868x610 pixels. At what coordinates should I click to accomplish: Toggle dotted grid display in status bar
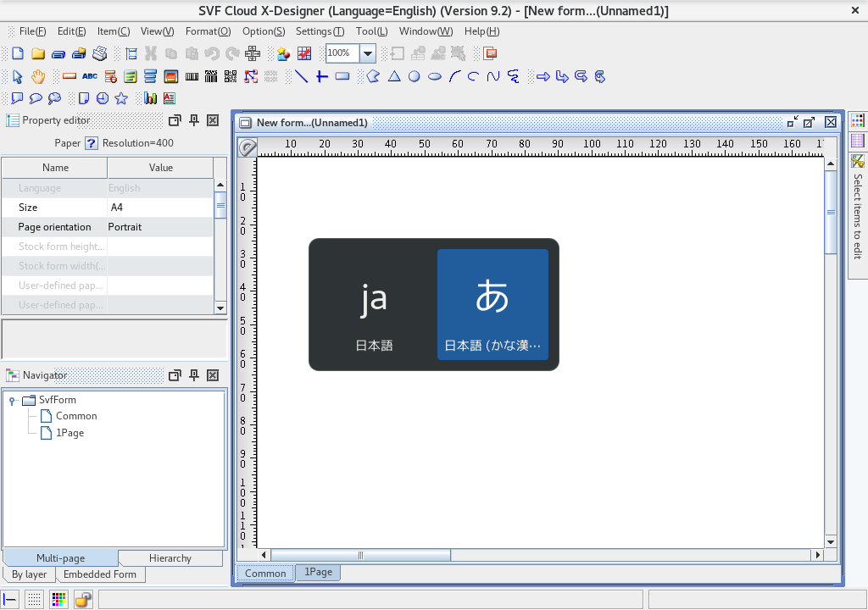[34, 599]
